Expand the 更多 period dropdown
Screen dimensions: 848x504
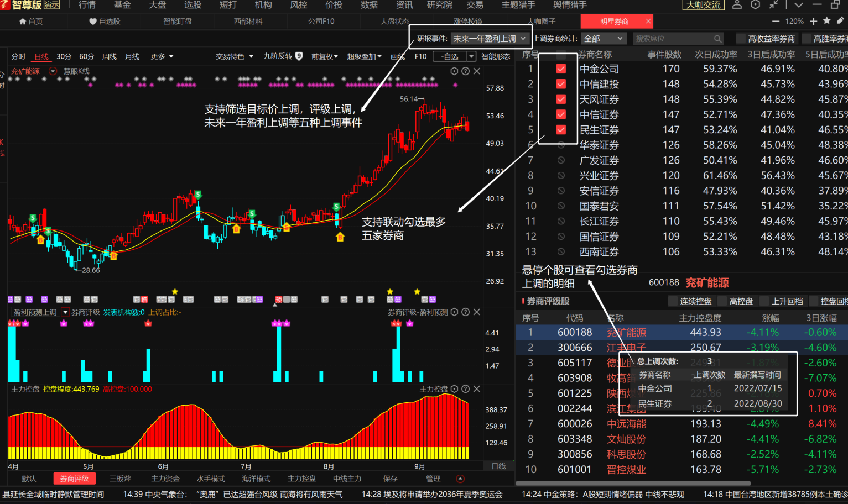coord(162,56)
